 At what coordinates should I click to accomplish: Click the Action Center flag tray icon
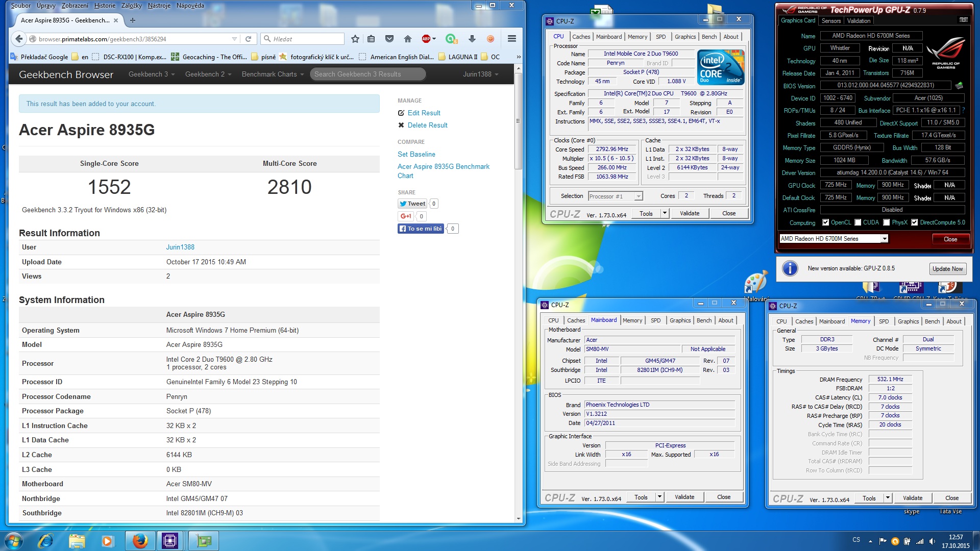pos(883,541)
